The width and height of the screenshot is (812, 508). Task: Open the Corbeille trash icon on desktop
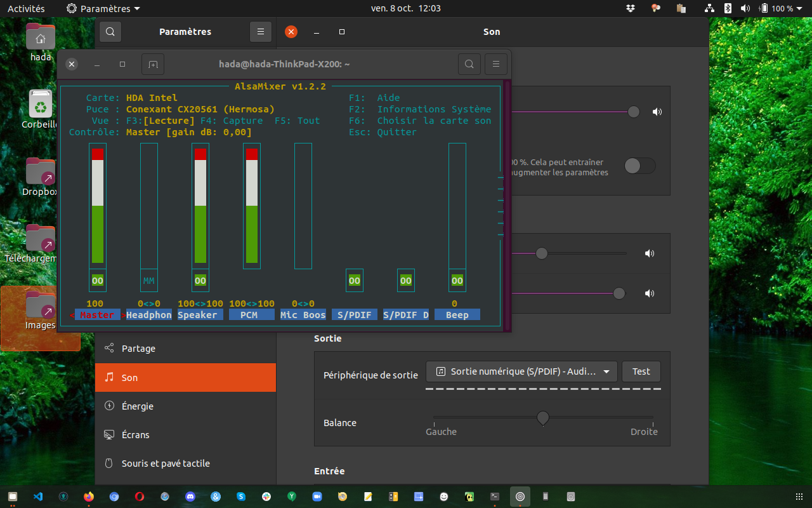point(41,109)
